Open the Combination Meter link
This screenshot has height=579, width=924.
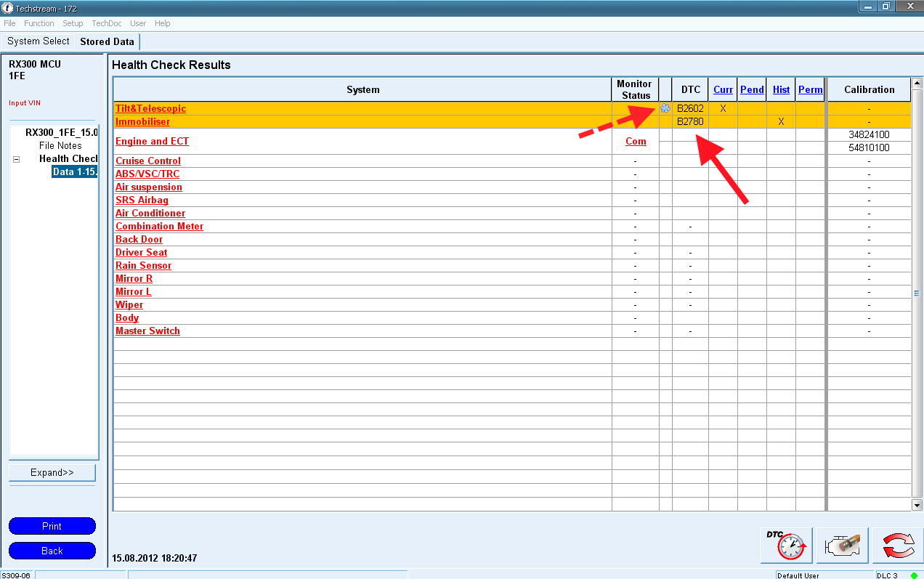tap(159, 226)
